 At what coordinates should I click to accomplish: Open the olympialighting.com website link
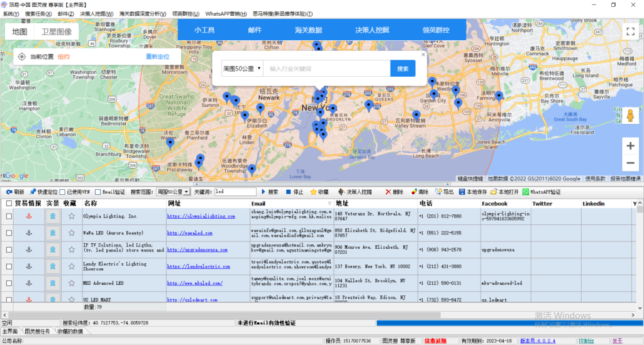point(201,216)
